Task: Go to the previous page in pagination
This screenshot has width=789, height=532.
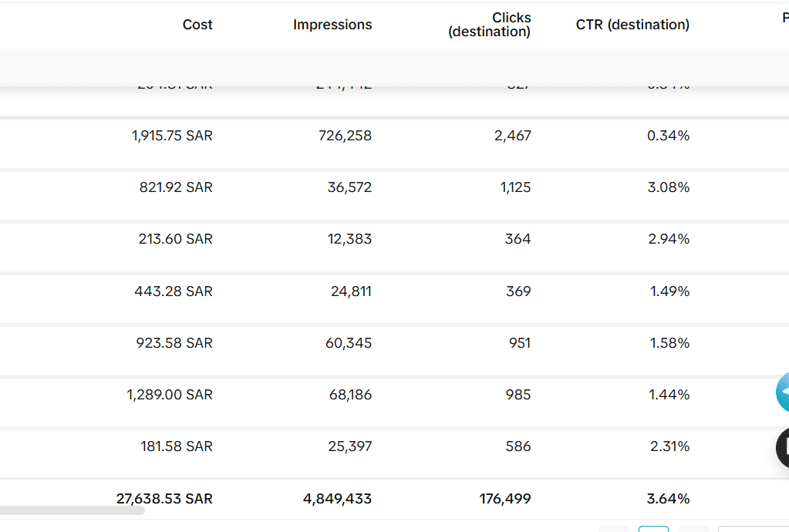Action: point(614,529)
